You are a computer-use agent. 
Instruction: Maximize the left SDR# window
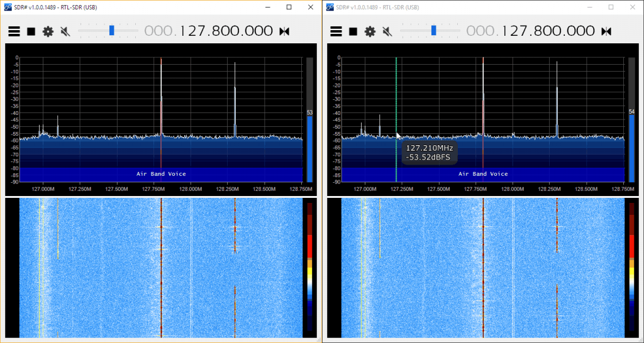(x=289, y=7)
